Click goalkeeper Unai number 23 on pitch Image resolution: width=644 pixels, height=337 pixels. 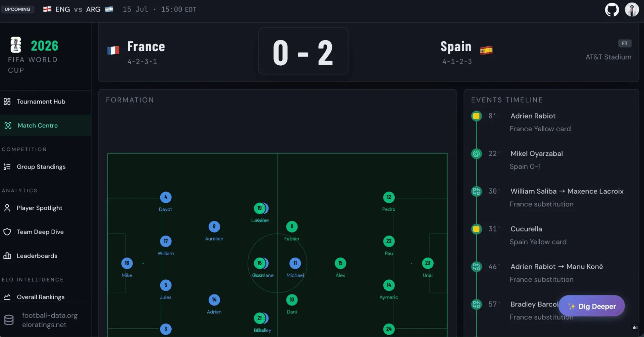click(x=428, y=263)
